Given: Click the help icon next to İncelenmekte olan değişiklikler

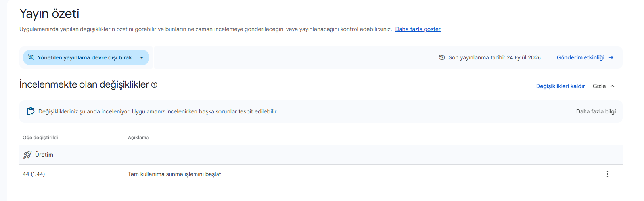Looking at the screenshot, I should (154, 85).
